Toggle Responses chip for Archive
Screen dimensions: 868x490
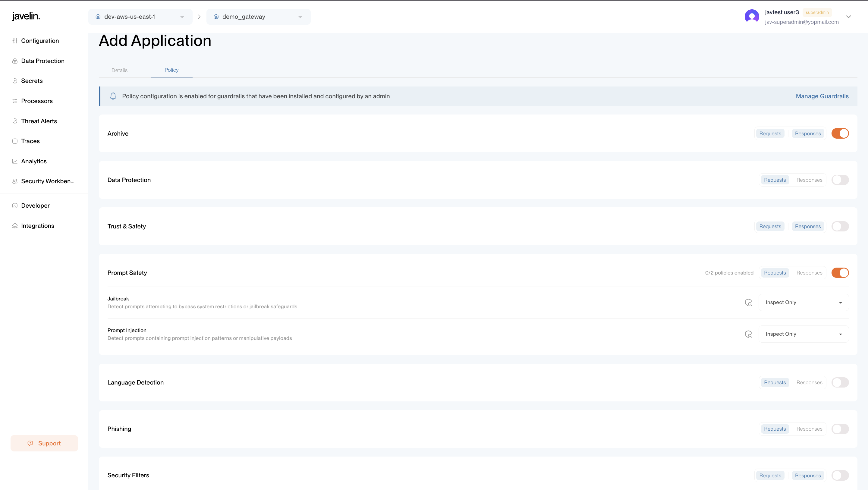pyautogui.click(x=808, y=133)
